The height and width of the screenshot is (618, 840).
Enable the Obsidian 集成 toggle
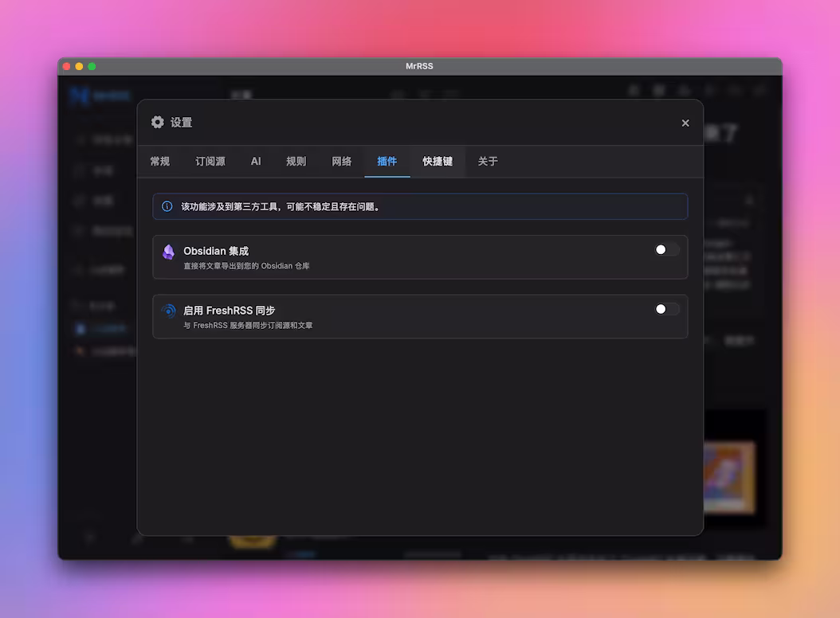[x=665, y=249]
